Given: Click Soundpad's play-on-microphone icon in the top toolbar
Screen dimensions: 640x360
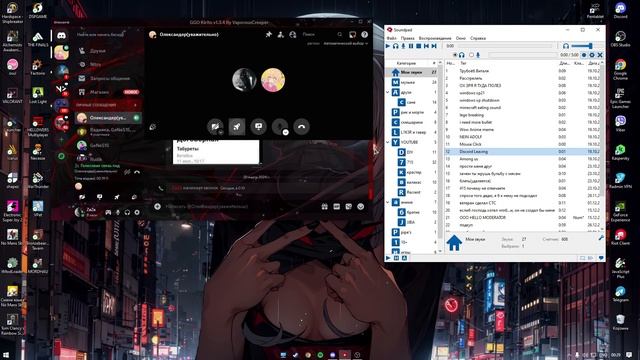Looking at the screenshot, I should coord(403,46).
